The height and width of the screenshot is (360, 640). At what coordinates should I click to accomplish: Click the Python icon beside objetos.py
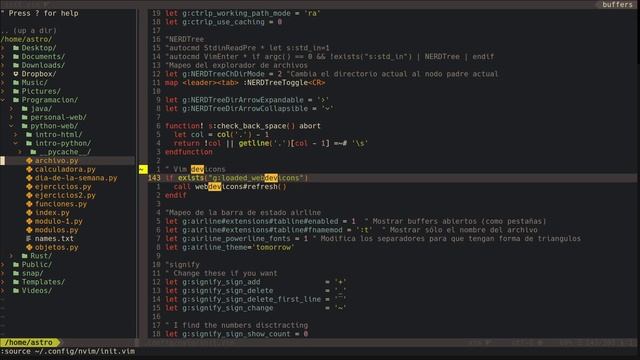29,247
